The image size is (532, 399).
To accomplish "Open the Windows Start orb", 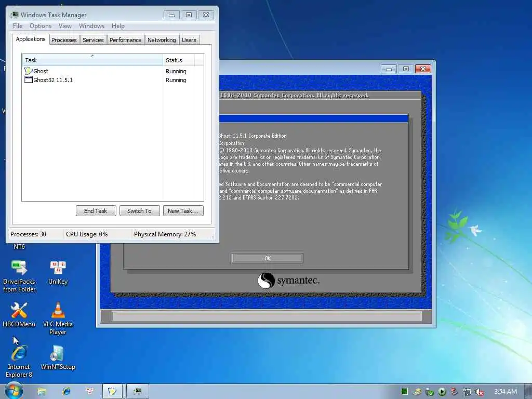I will coord(14,391).
